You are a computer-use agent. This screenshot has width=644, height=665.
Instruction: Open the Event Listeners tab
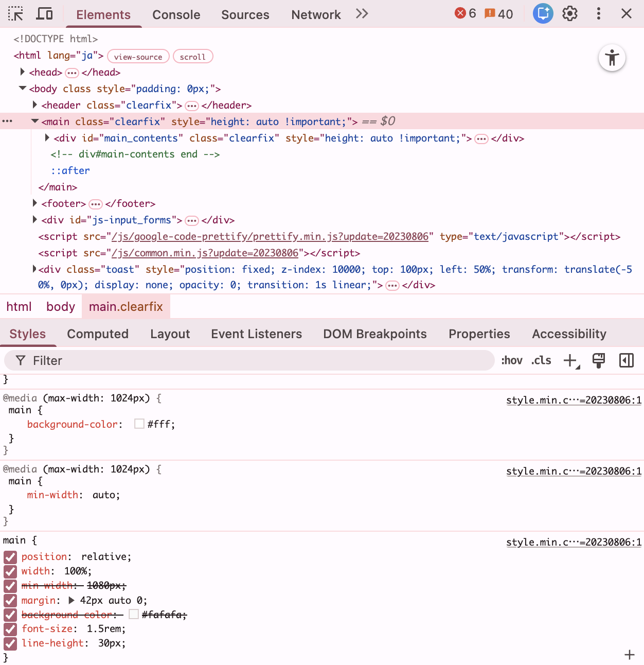(257, 334)
